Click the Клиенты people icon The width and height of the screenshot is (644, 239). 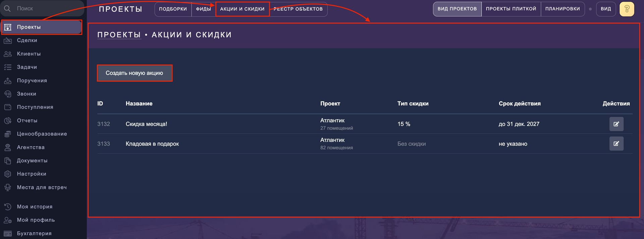(8, 54)
